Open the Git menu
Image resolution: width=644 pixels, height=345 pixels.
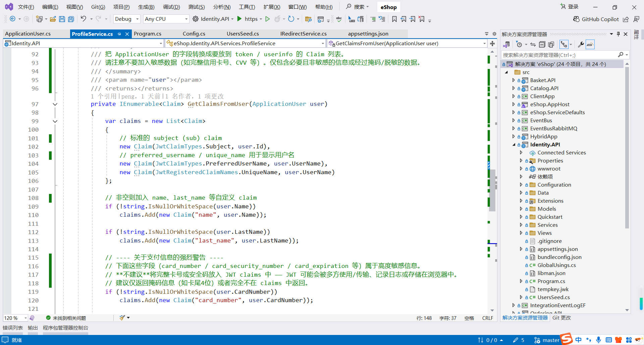98,7
